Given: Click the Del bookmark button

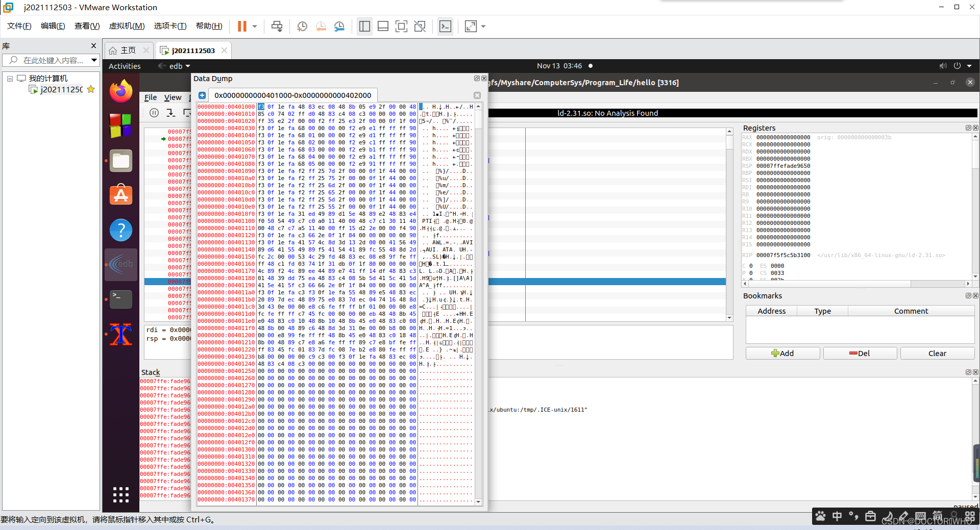Looking at the screenshot, I should (x=860, y=354).
